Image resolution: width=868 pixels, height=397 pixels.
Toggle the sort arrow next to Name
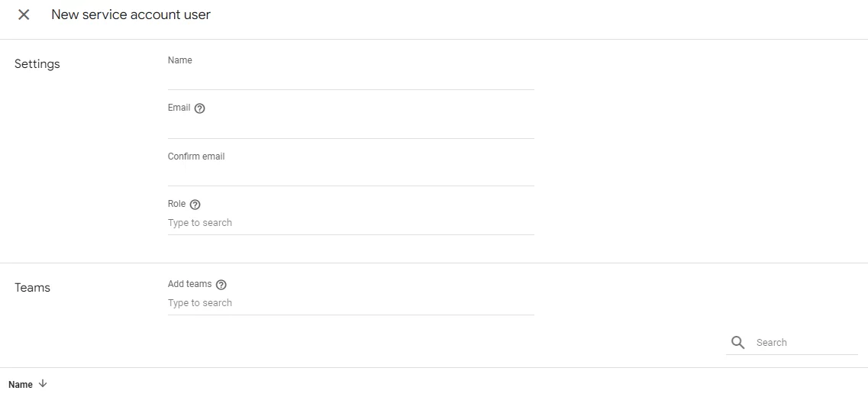43,384
